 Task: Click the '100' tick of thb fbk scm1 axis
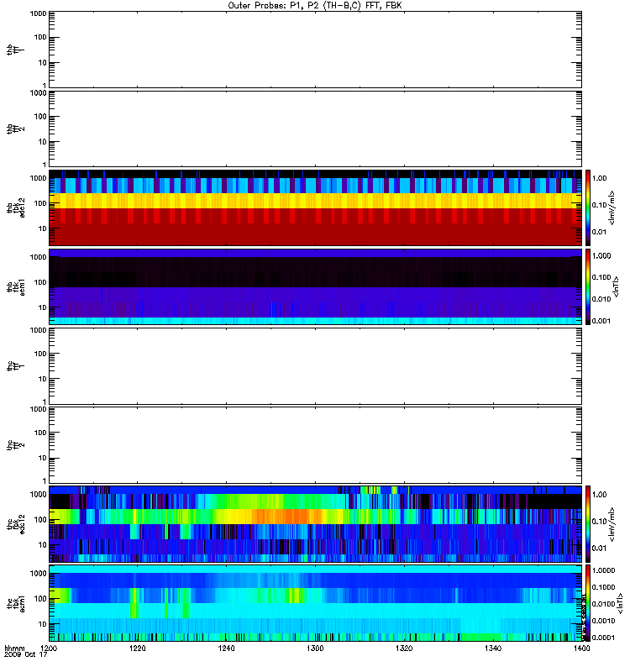(x=40, y=282)
